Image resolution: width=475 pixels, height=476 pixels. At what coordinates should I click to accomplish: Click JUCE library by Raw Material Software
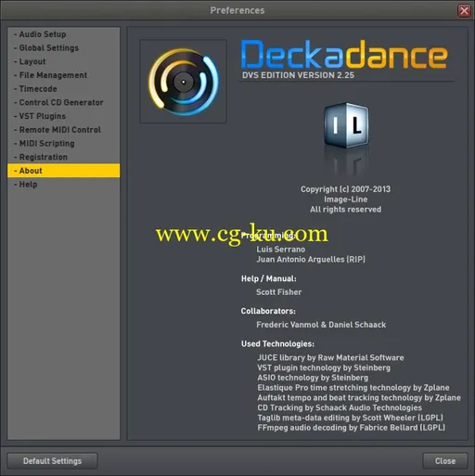[330, 358]
